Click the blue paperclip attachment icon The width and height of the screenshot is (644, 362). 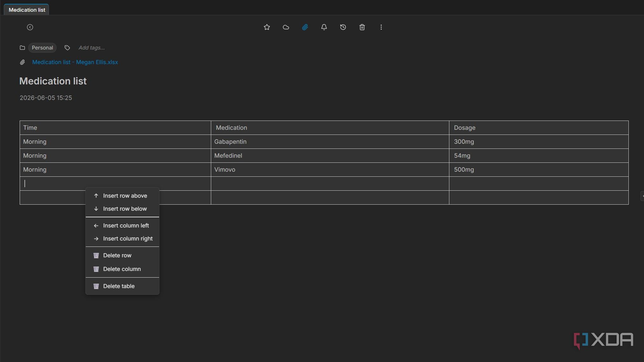[305, 27]
